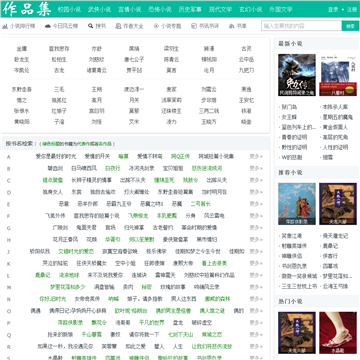Click the green 搜索 search button
The height and width of the screenshot is (360, 360).
(350, 26)
